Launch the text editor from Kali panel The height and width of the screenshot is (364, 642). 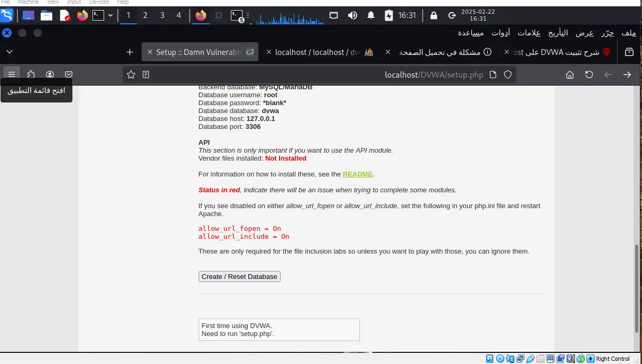[64, 15]
